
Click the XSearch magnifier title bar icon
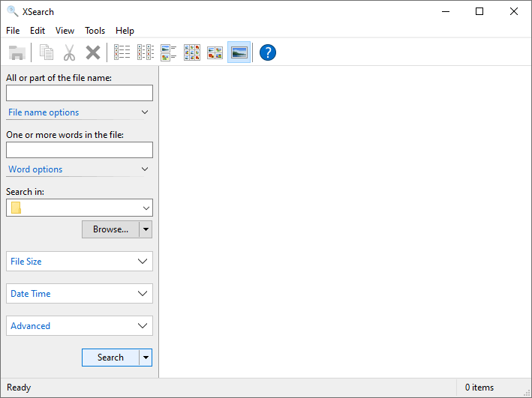coord(13,11)
